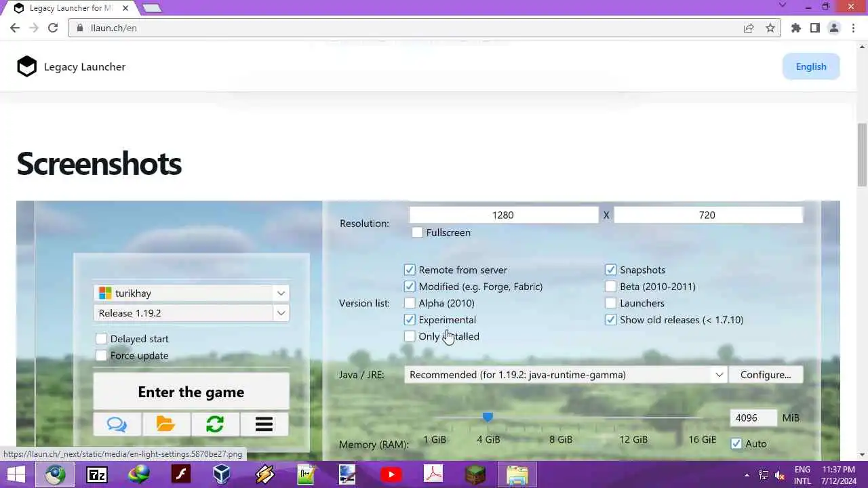Image resolution: width=868 pixels, height=488 pixels.
Task: Adjust the Memory (RAM) slider handle
Action: click(488, 417)
